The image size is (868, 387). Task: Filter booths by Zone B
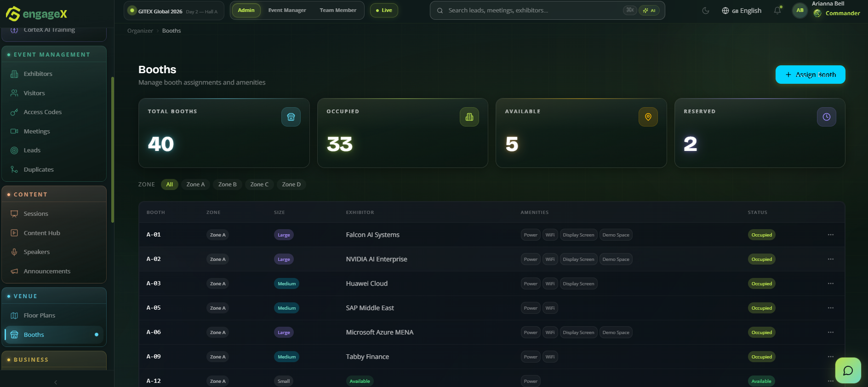pyautogui.click(x=228, y=185)
